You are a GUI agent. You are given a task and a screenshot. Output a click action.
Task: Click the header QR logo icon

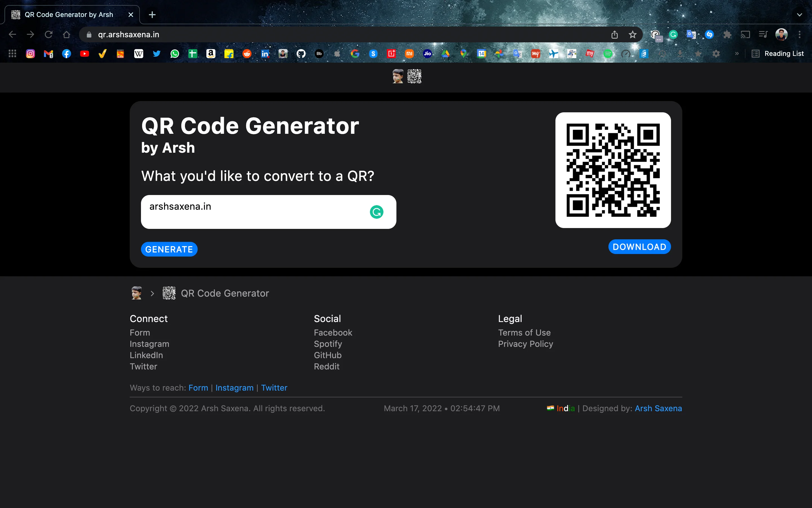point(414,76)
